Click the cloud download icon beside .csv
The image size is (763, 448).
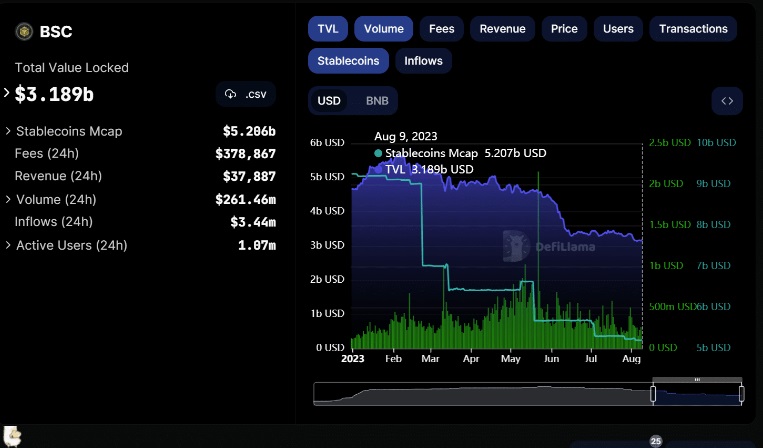click(x=231, y=94)
